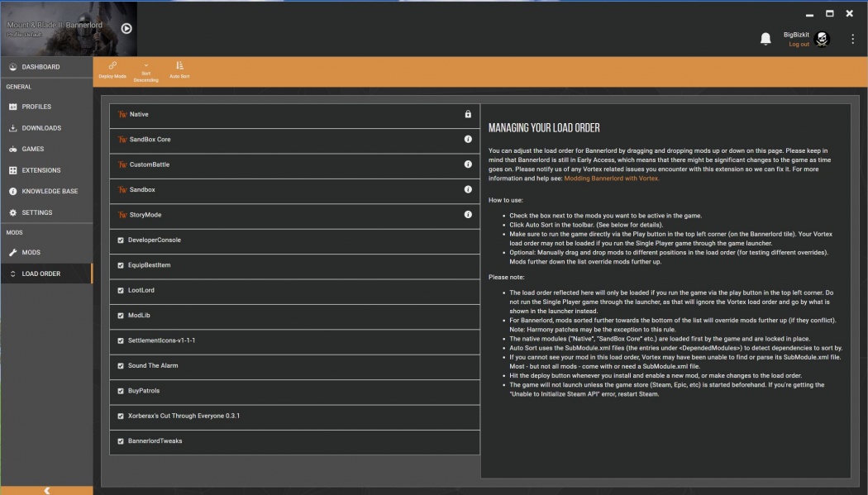Open Modding Bannerlord with Vortex link
The height and width of the screenshot is (495, 868).
(611, 178)
